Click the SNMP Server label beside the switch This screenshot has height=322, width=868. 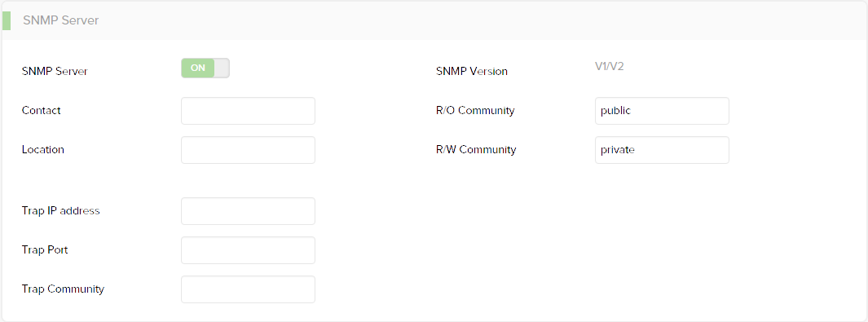click(x=55, y=72)
